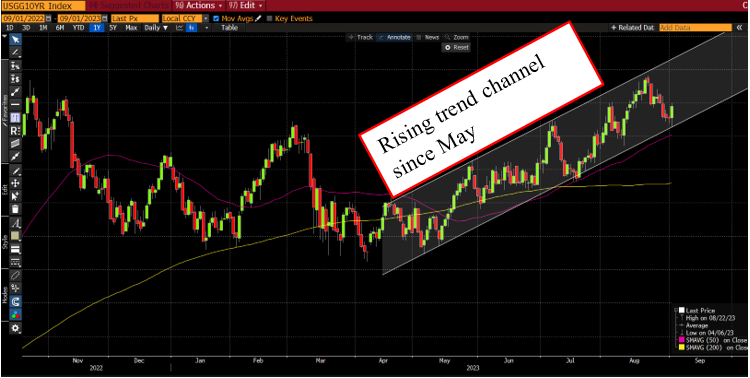Open the line thickness style option
Screen dimensions: 750x378
pos(15,249)
